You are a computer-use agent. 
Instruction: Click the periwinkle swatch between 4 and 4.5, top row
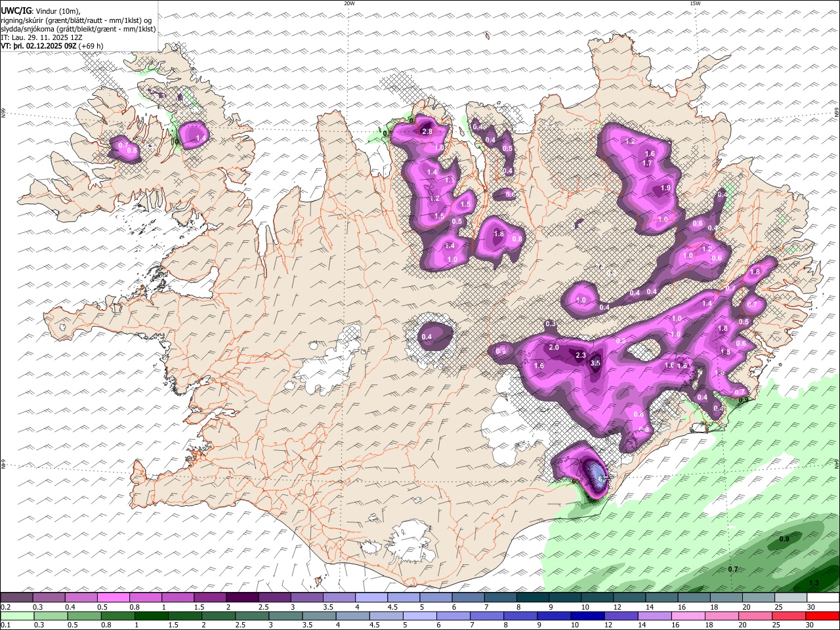coord(371,597)
